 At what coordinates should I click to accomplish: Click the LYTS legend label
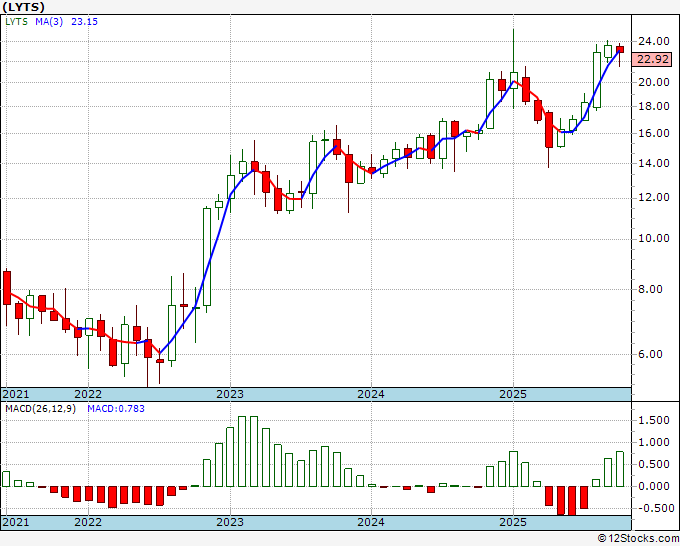click(x=16, y=21)
